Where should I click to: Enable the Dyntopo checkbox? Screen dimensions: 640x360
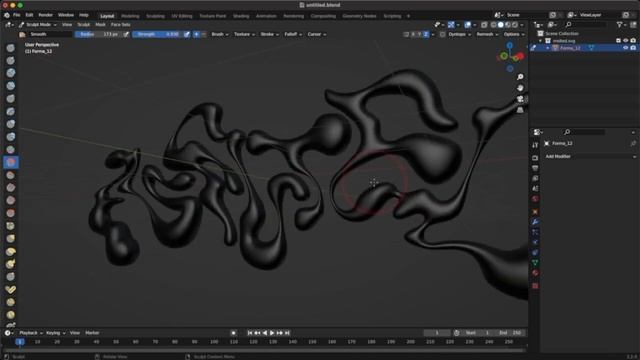coord(442,34)
